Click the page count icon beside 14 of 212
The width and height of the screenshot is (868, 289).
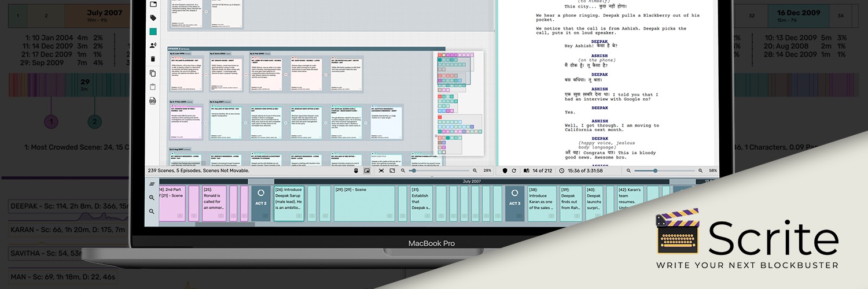pyautogui.click(x=527, y=171)
